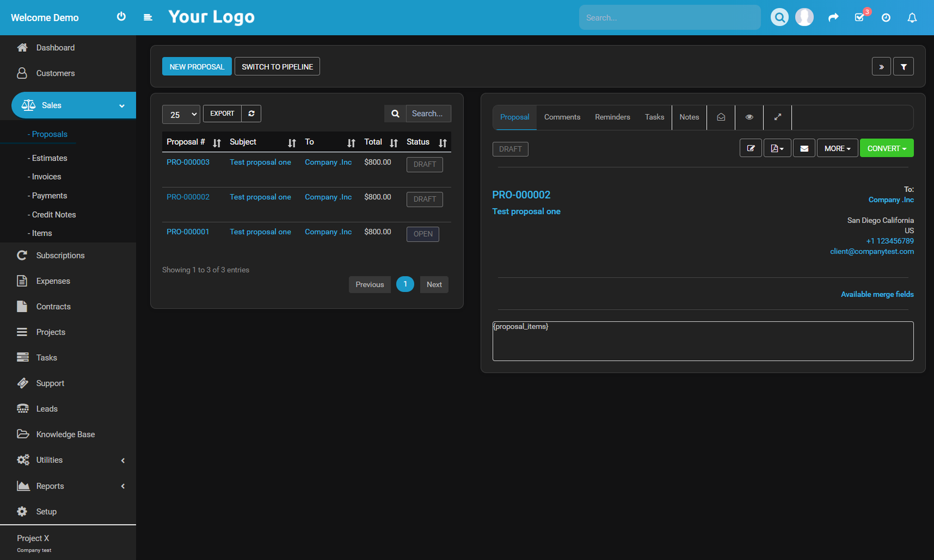Open the timers clock icon in top bar
The height and width of the screenshot is (560, 934).
coord(886,17)
